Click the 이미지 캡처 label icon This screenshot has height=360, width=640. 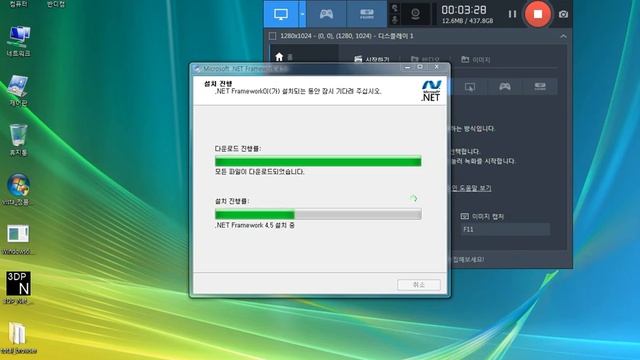pyautogui.click(x=464, y=216)
